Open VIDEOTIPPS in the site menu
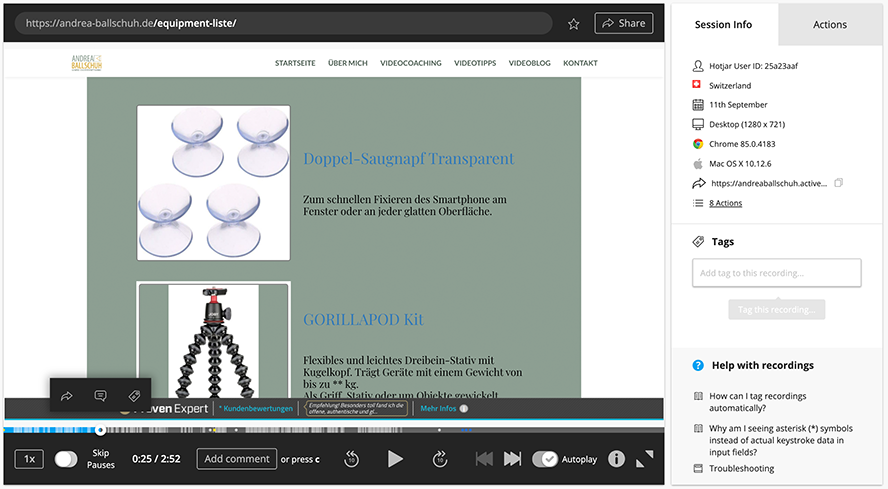The width and height of the screenshot is (888, 489). pyautogui.click(x=475, y=63)
